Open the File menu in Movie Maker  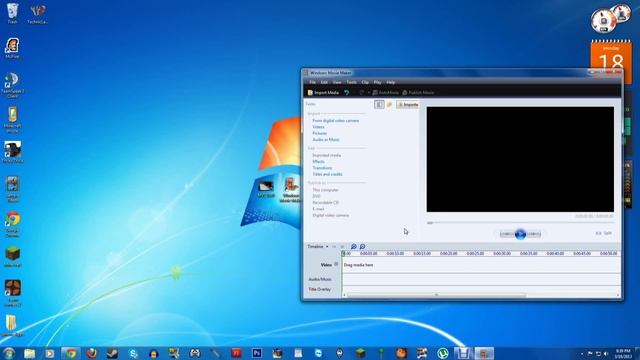click(x=312, y=82)
